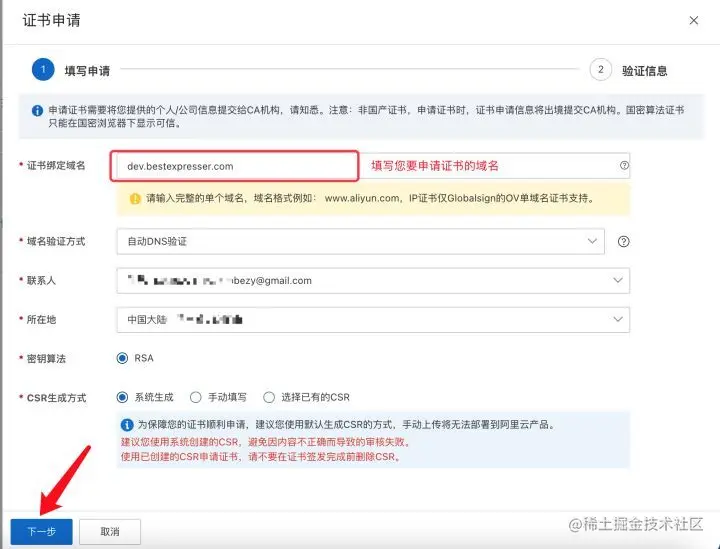
Task: Click the yellow warning icon in the domain hint
Action: (x=135, y=199)
